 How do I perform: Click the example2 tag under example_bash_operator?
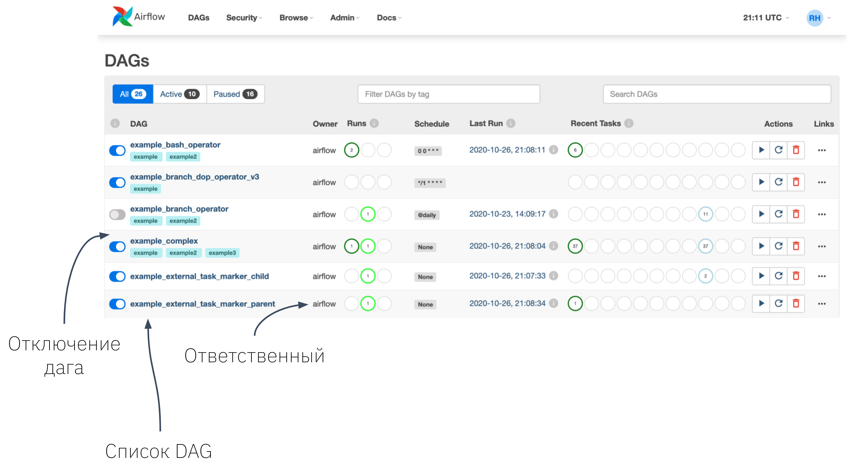click(x=183, y=157)
